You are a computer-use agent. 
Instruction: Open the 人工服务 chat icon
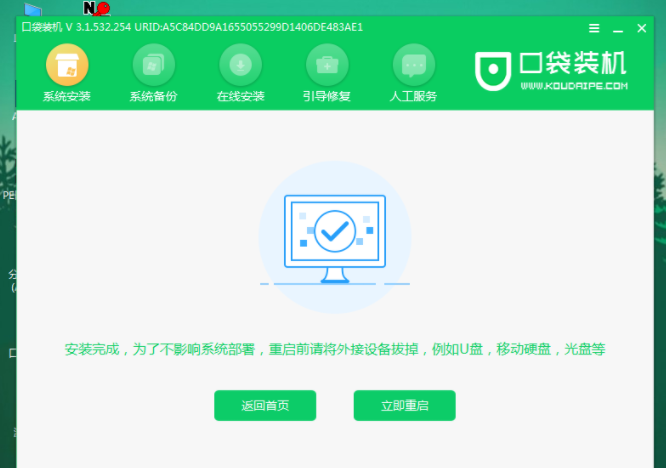point(414,65)
